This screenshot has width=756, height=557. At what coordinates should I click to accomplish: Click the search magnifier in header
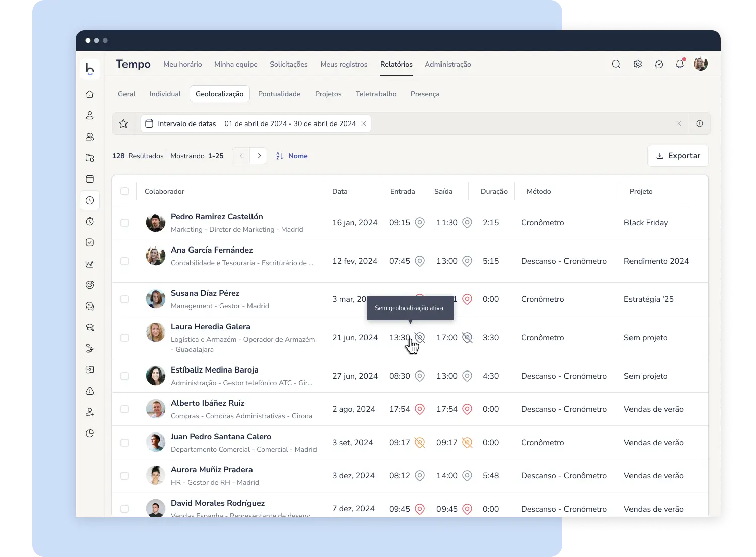click(x=616, y=64)
